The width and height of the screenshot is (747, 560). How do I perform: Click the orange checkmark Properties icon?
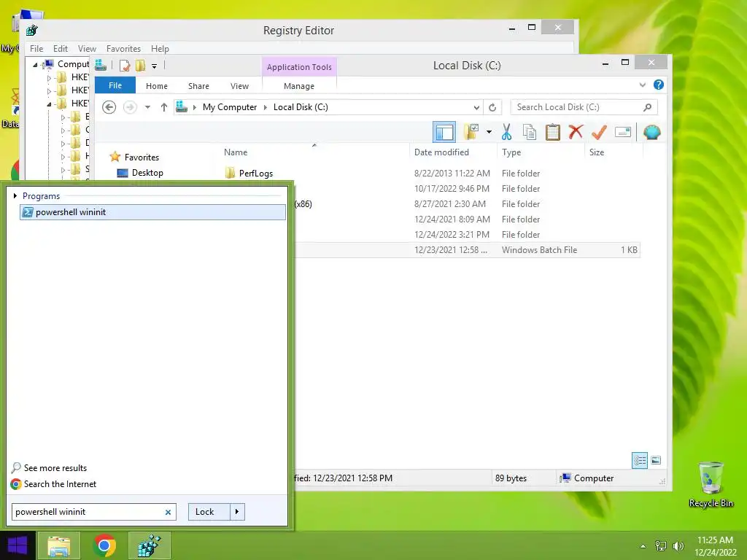(599, 133)
